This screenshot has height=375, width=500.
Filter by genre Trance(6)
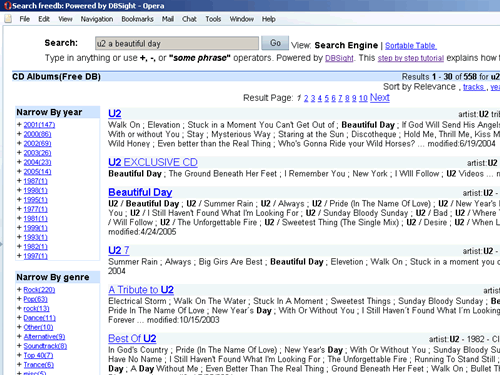click(39, 365)
